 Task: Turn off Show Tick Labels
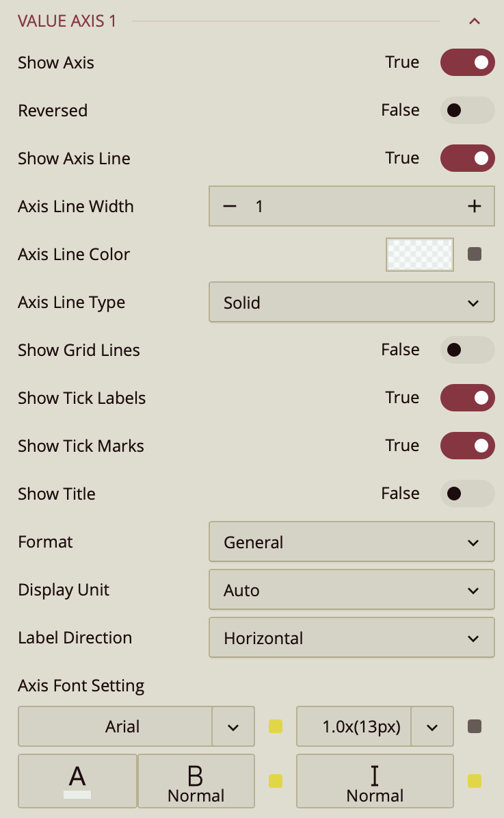point(467,398)
